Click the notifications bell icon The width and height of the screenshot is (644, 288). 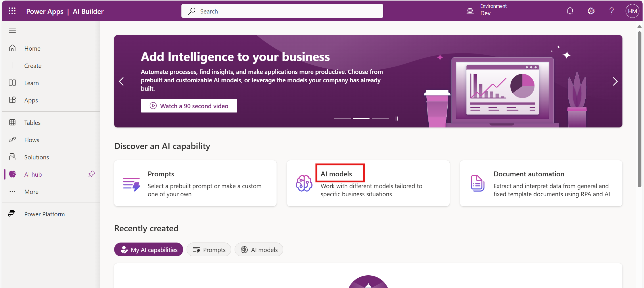(x=570, y=11)
